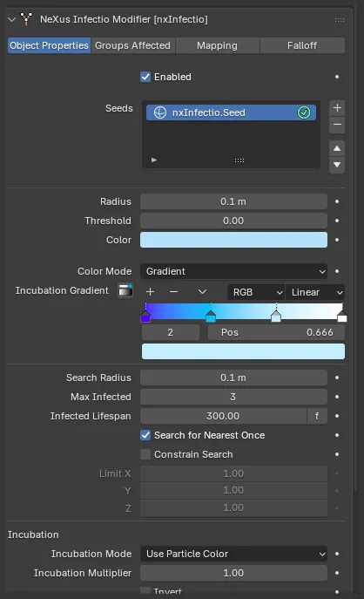Image resolution: width=364 pixels, height=599 pixels.
Task: Click the Max Infected field showing 3
Action: (233, 397)
